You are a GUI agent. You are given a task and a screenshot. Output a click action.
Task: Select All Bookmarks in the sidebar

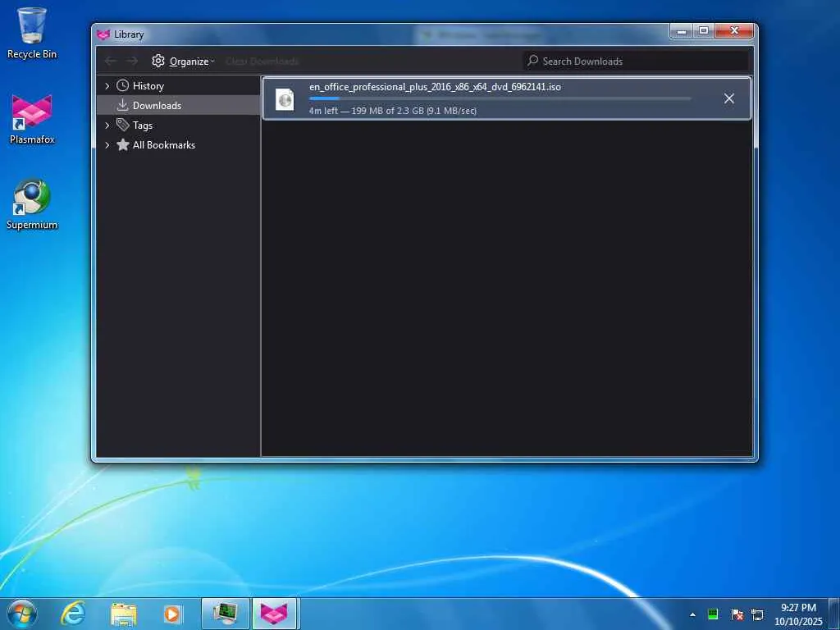pos(178,145)
